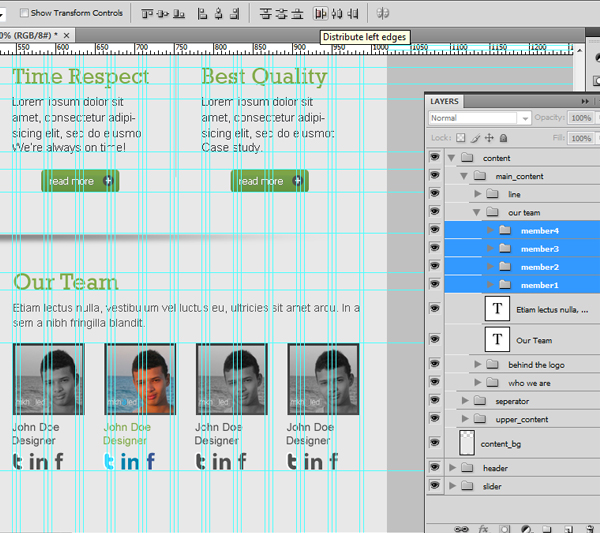Hide the line group layer
The image size is (600, 533).
(434, 193)
